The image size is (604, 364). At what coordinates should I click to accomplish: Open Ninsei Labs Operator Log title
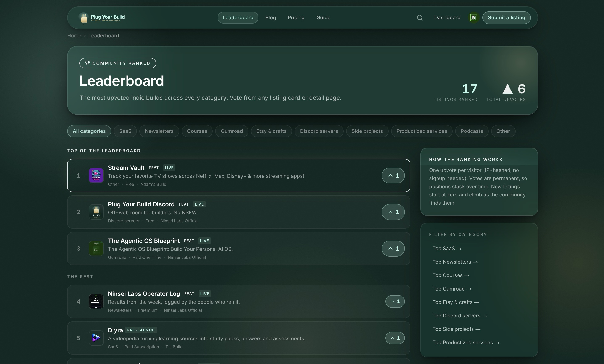(x=144, y=293)
